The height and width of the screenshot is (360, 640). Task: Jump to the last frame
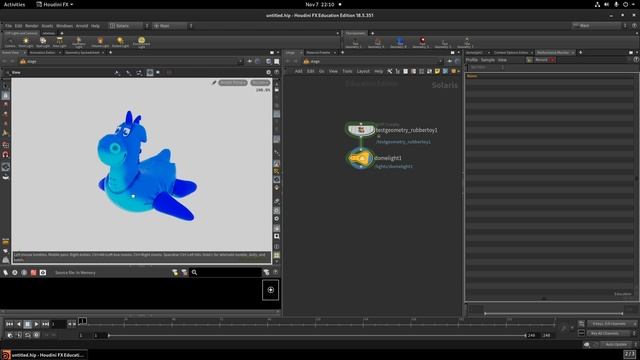(45, 324)
